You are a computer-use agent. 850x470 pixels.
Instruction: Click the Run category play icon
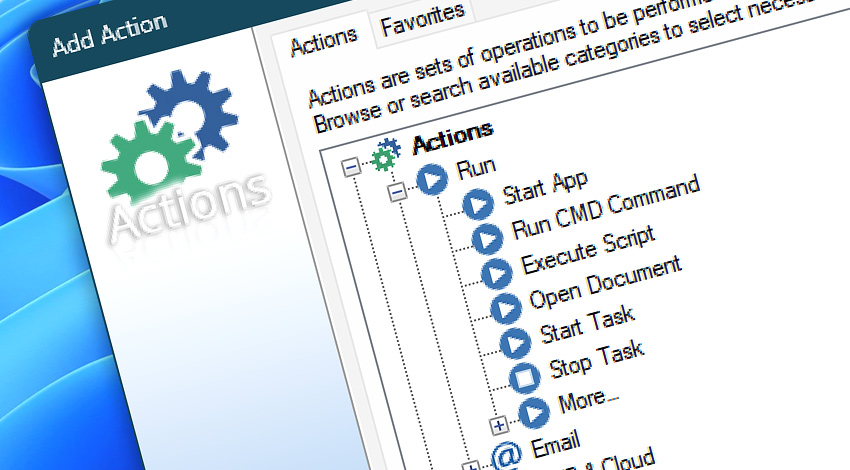coord(432,178)
